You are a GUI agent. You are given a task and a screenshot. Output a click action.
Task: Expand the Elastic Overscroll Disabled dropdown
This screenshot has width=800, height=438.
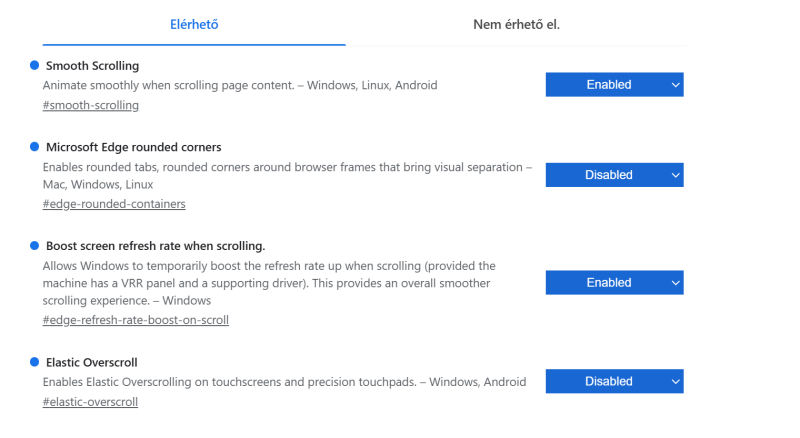coord(614,381)
